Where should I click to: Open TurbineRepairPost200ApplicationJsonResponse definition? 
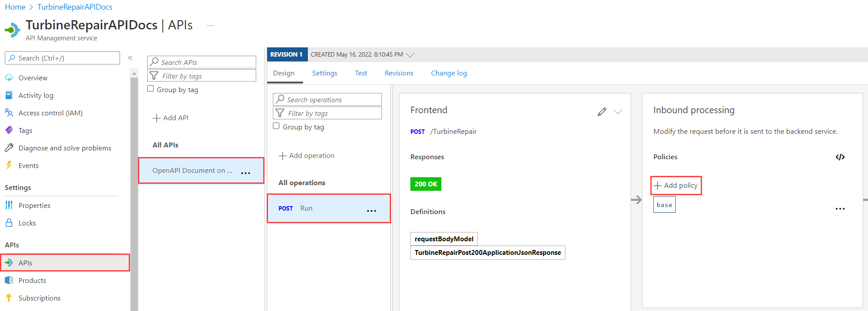click(488, 253)
